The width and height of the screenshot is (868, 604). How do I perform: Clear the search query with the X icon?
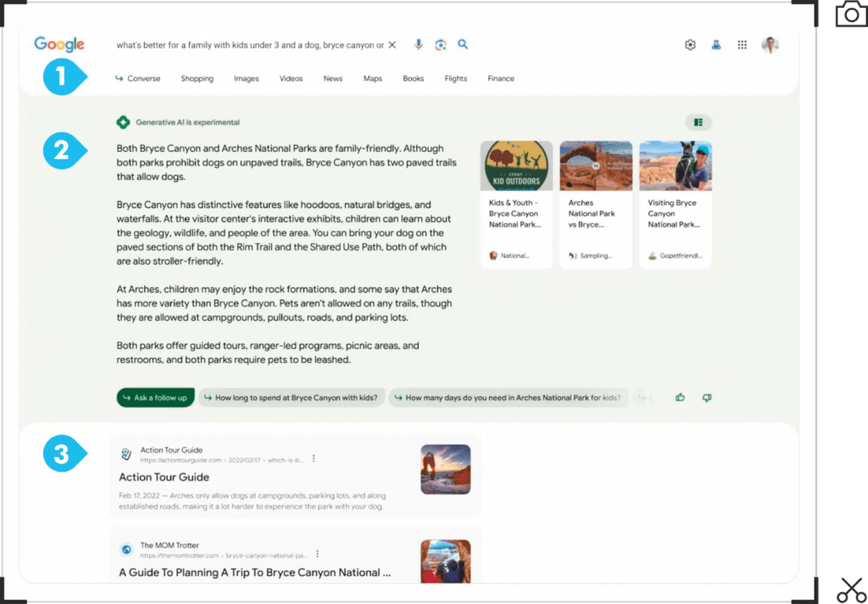[392, 45]
